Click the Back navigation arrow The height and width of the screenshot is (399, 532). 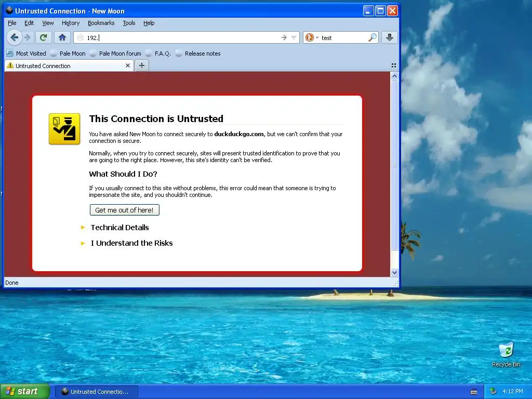click(x=14, y=37)
